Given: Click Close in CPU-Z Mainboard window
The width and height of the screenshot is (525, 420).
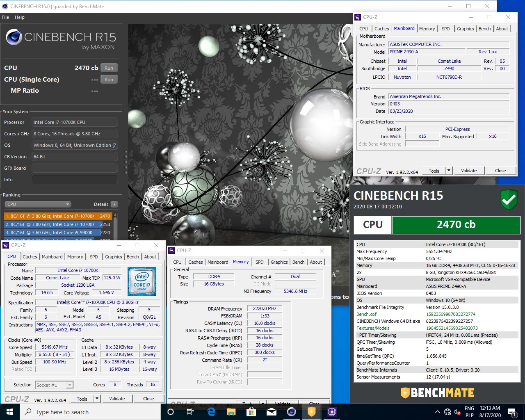Looking at the screenshot, I should tap(500, 171).
